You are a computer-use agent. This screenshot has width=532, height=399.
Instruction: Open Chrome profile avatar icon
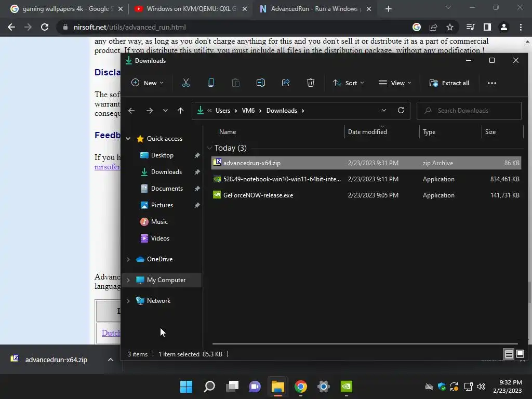[x=504, y=27]
